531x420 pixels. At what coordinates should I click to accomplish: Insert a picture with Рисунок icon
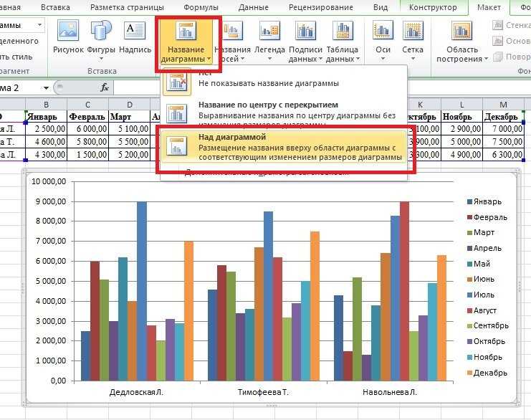(68, 37)
